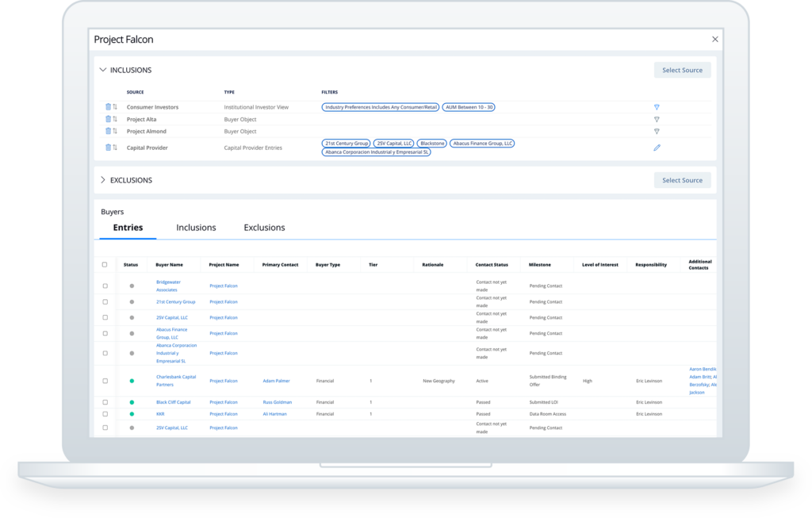Click 'New Geography' rationale cell
The image size is (812, 518).
(439, 381)
